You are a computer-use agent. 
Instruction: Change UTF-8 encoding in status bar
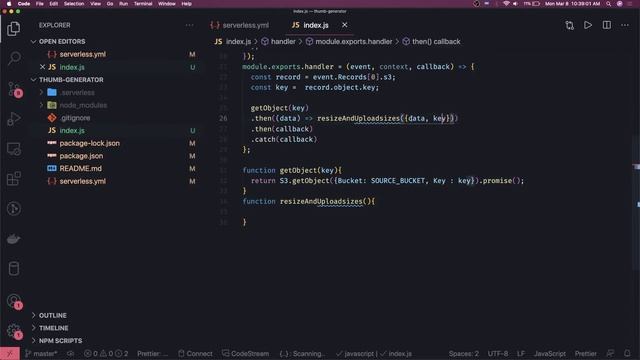(x=498, y=353)
